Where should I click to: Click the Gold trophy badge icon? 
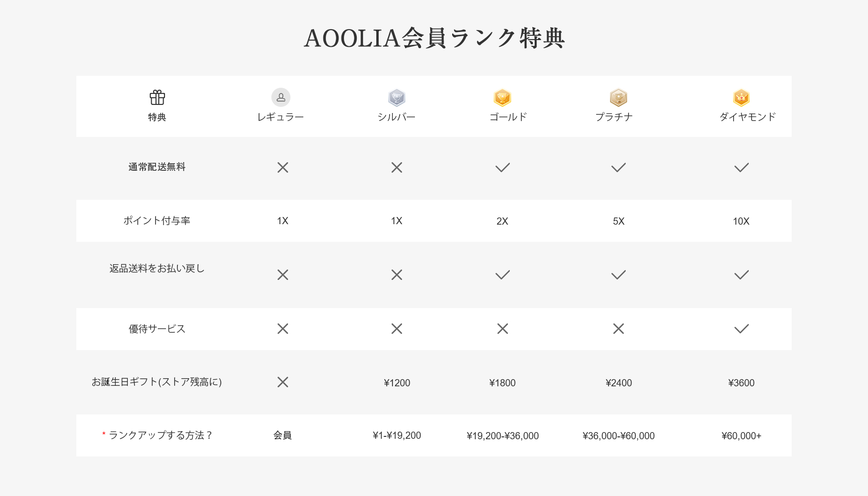pyautogui.click(x=502, y=98)
